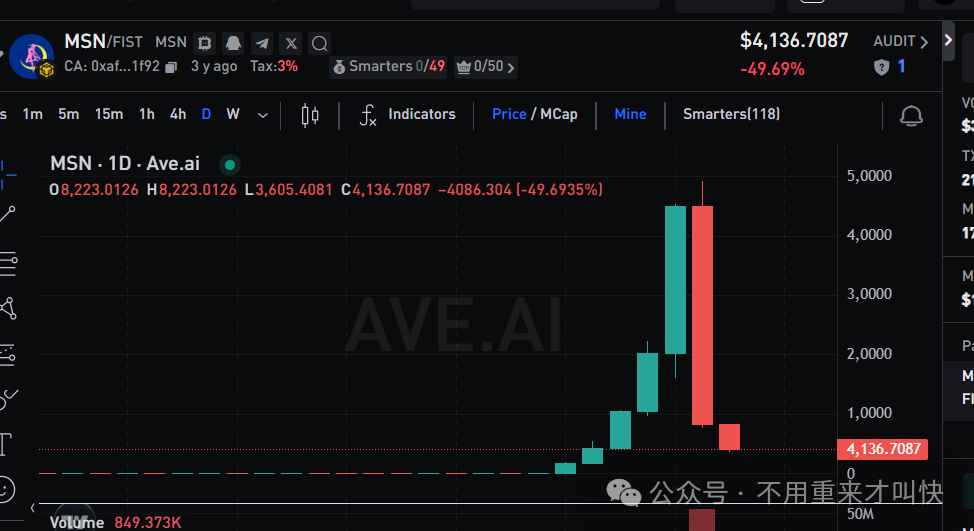
Task: Switch to the 15m timeframe
Action: [109, 114]
